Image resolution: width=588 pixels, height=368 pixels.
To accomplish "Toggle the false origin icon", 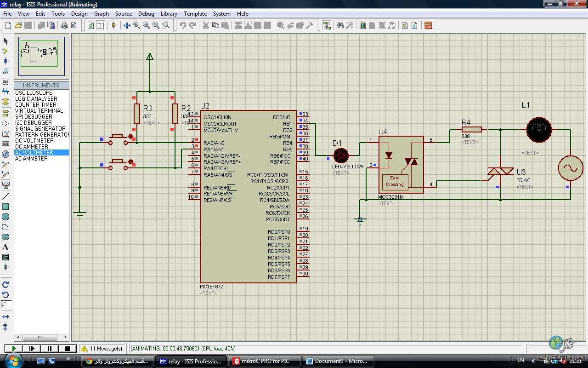I will pyautogui.click(x=113, y=25).
